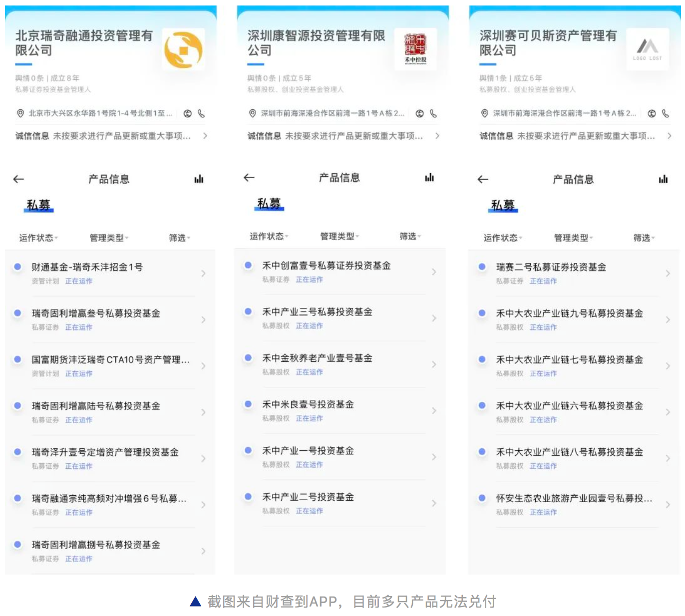Open product 瑞奇融通宗纯高频对冲增强6号
685x616 pixels.
[x=110, y=505]
